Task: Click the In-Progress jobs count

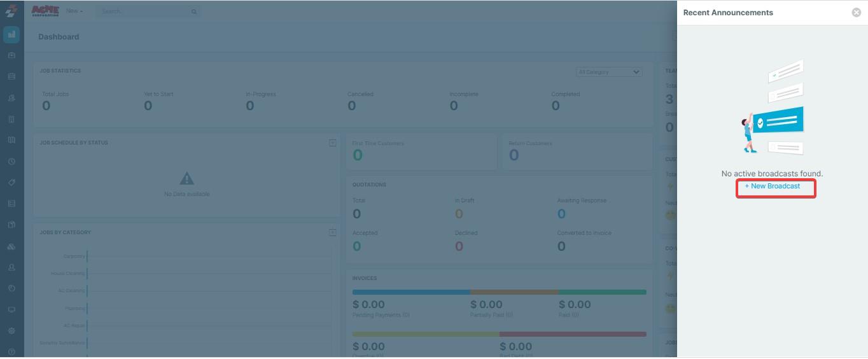Action: 249,106
